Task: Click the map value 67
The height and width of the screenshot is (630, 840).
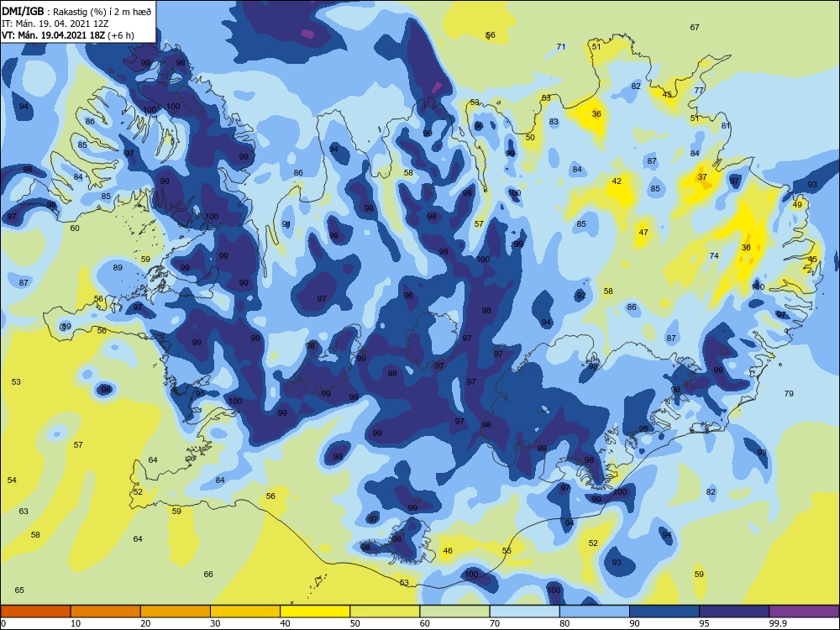Action: (695, 28)
